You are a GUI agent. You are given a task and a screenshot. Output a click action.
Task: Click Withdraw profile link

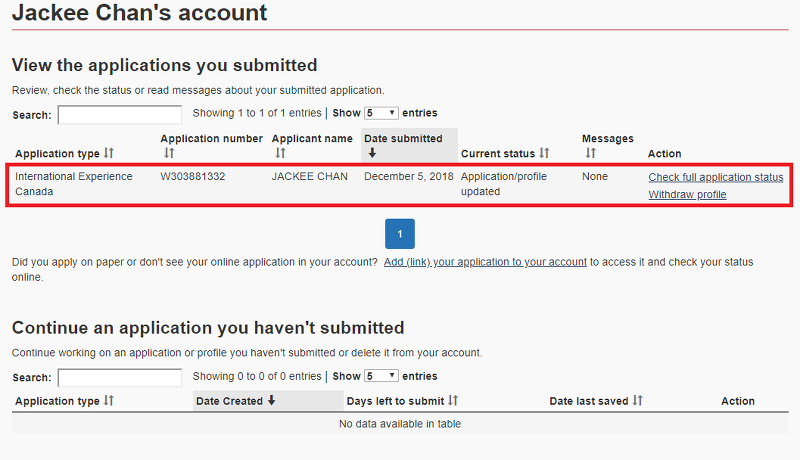tap(687, 194)
